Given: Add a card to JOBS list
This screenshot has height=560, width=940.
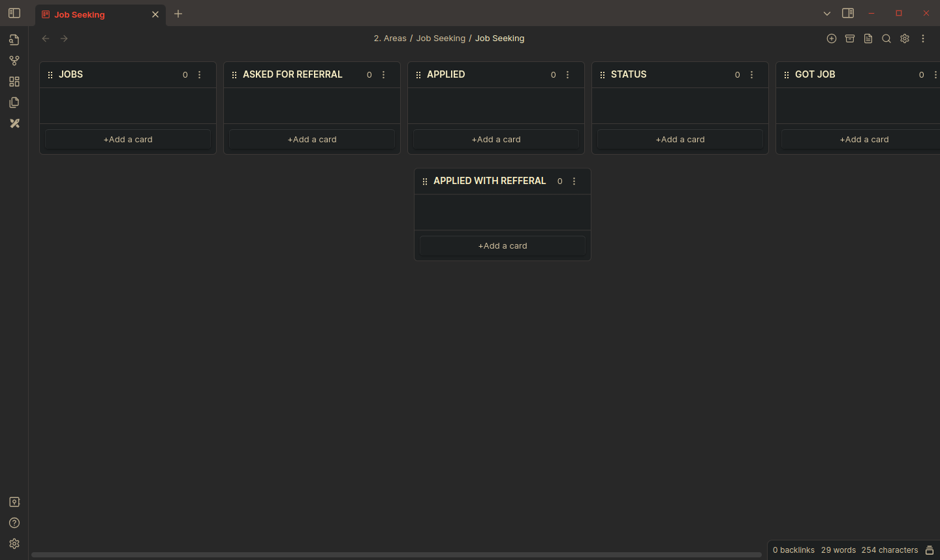Looking at the screenshot, I should (x=128, y=139).
